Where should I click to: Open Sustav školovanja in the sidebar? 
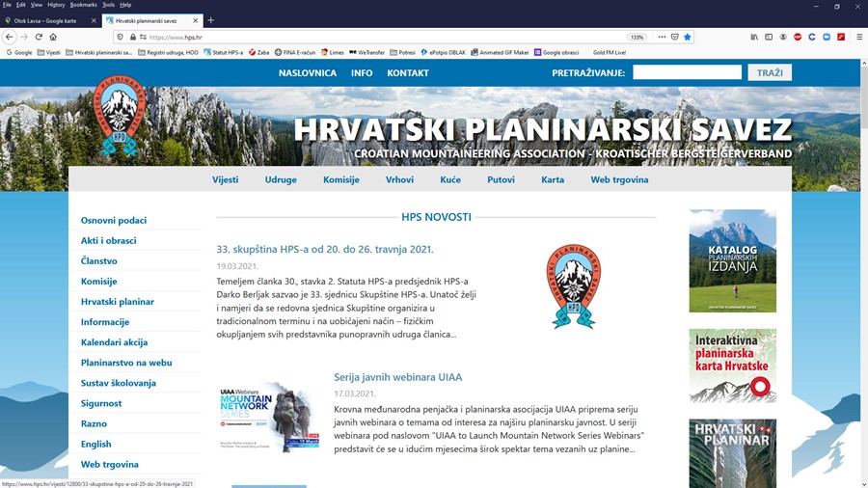point(118,383)
